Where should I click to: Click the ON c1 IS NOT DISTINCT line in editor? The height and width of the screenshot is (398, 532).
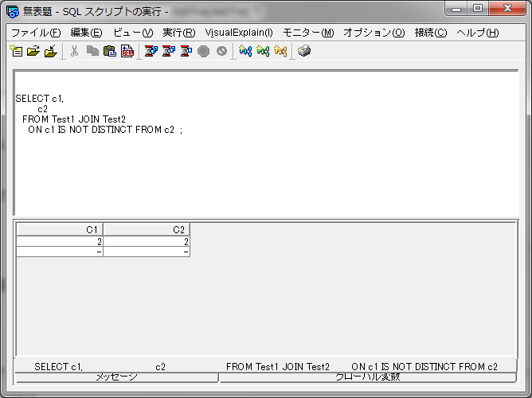click(x=105, y=130)
